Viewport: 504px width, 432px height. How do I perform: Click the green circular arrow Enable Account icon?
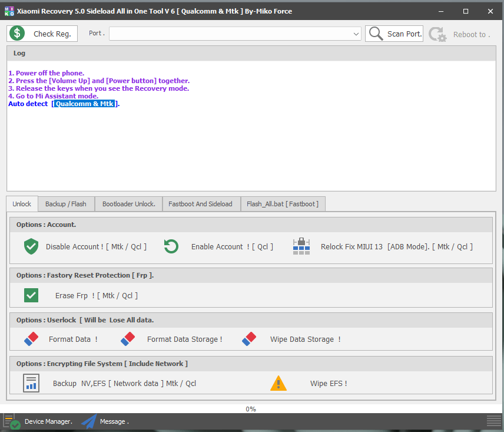[x=171, y=246]
